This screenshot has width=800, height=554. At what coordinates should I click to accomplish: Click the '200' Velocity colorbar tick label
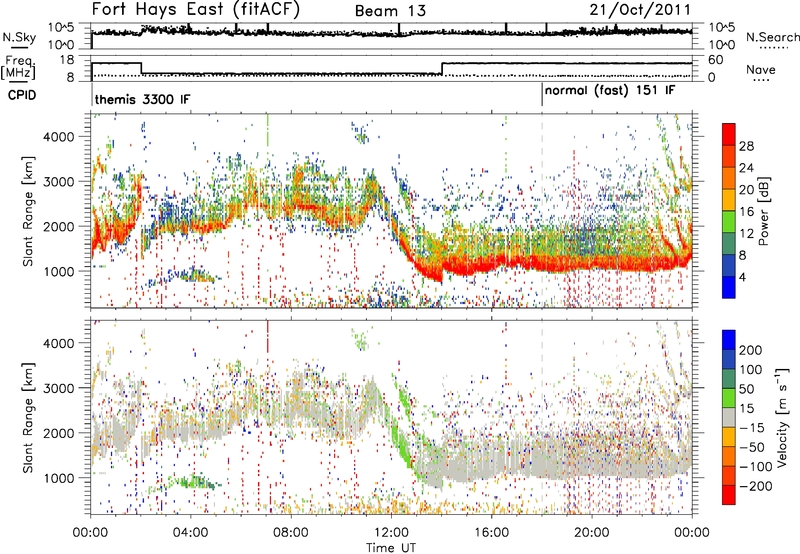coord(751,350)
